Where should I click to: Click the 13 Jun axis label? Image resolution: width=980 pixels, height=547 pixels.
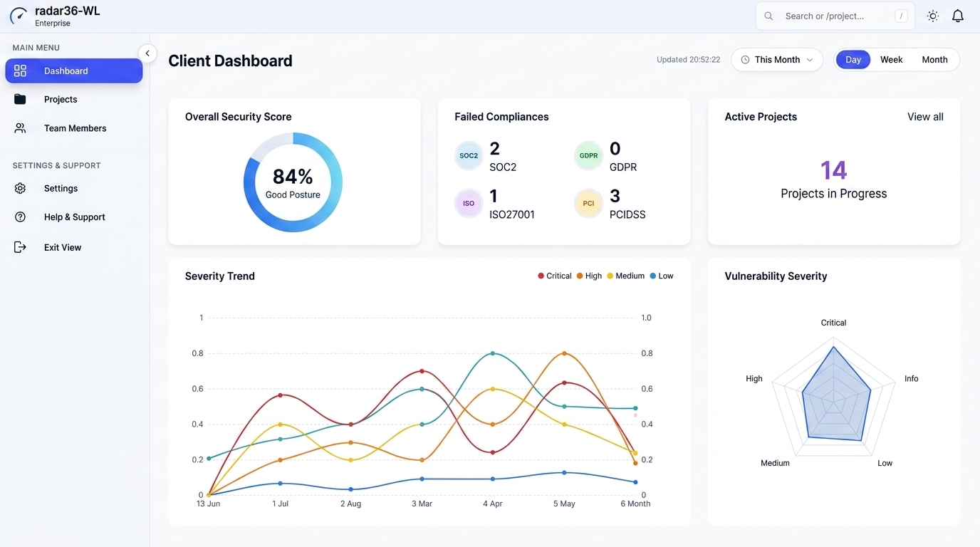coord(208,504)
